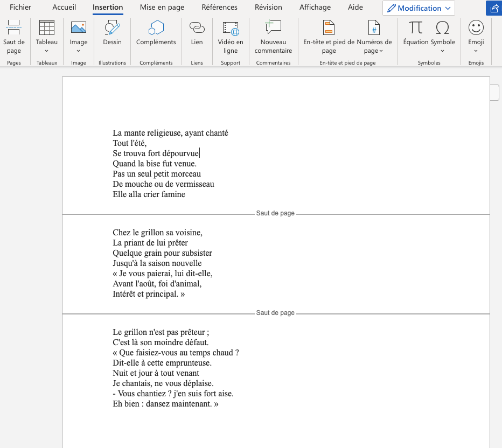Click the line 'Elle alla crier famine'
Viewport: 502px width, 448px height.
[x=149, y=194]
